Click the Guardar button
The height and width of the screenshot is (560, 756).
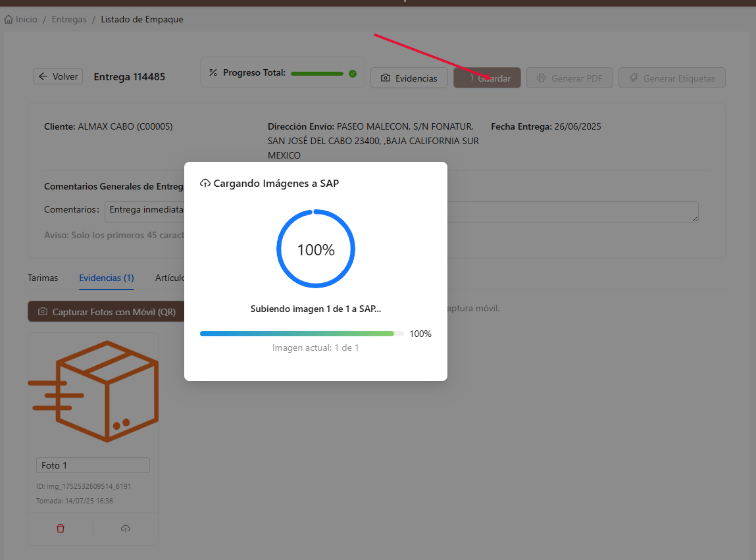point(487,78)
